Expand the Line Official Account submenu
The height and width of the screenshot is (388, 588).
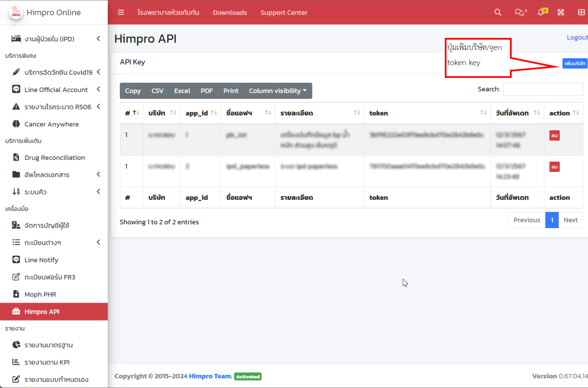[x=56, y=89]
